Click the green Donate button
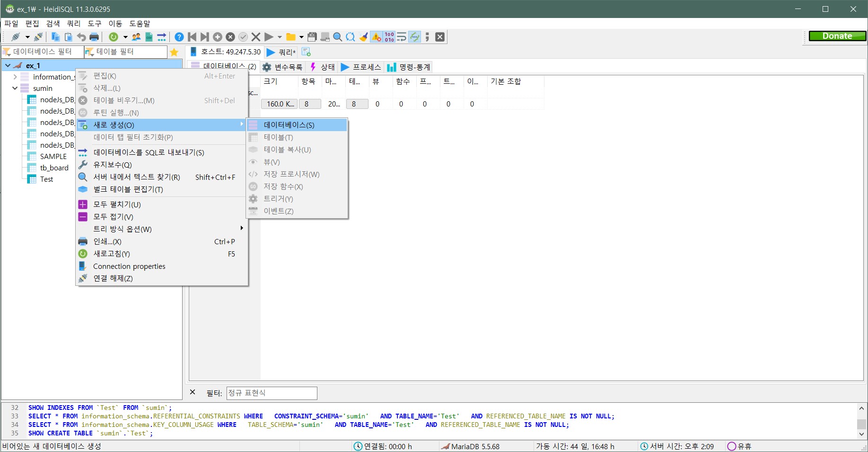The width and height of the screenshot is (868, 452). pyautogui.click(x=837, y=36)
